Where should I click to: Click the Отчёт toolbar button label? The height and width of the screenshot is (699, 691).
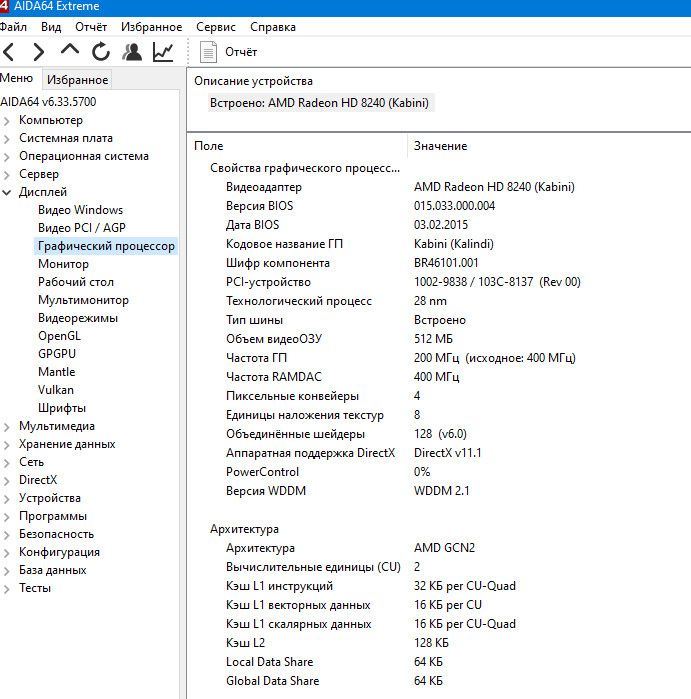pyautogui.click(x=241, y=52)
